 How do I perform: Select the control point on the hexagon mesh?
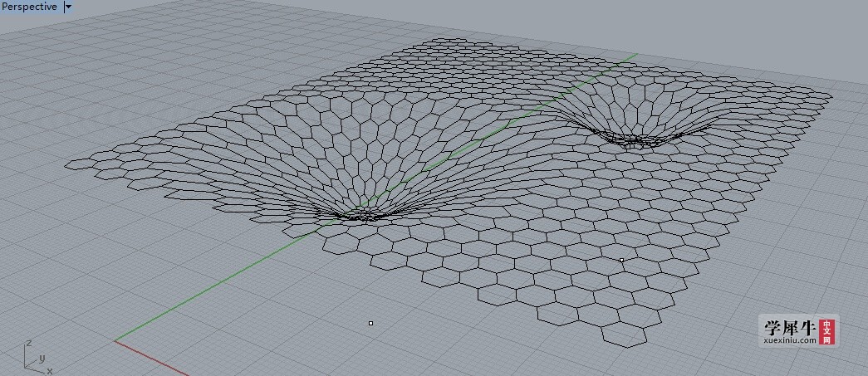tap(621, 260)
